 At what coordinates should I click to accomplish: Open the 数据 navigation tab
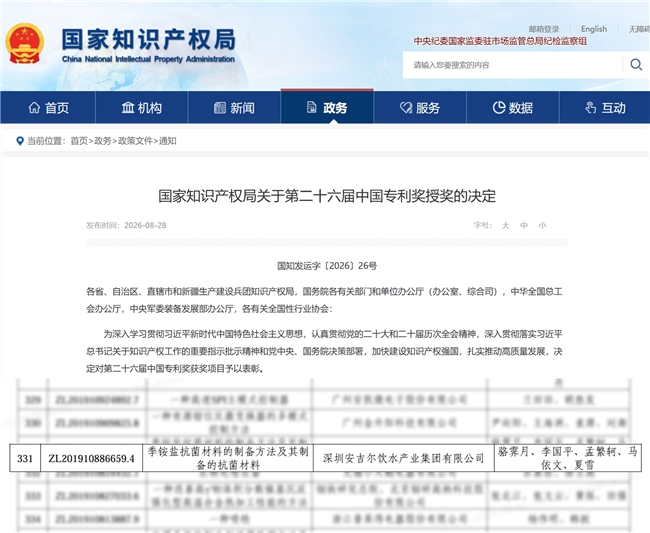pos(513,108)
